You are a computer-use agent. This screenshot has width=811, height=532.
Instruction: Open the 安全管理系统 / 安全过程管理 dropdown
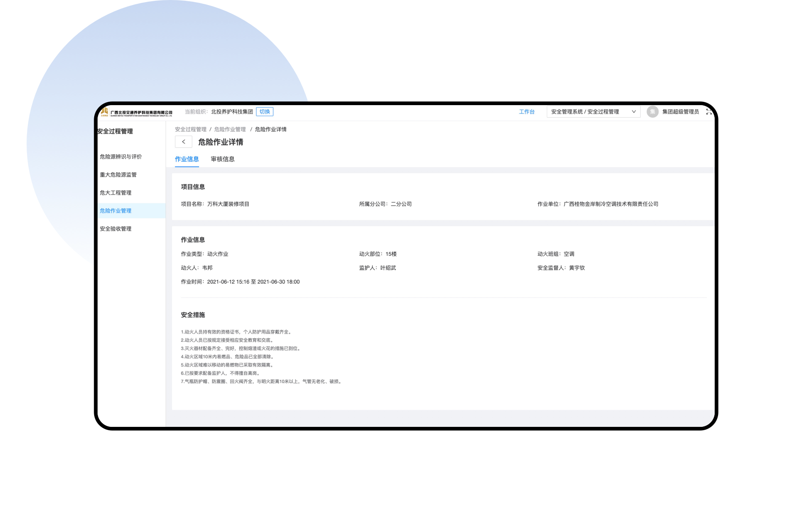tap(593, 112)
